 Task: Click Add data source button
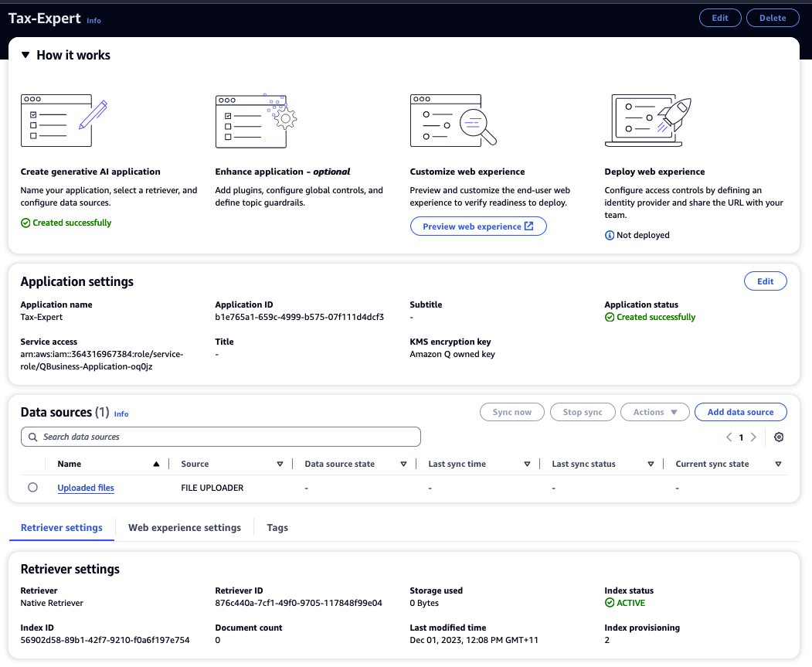(740, 412)
